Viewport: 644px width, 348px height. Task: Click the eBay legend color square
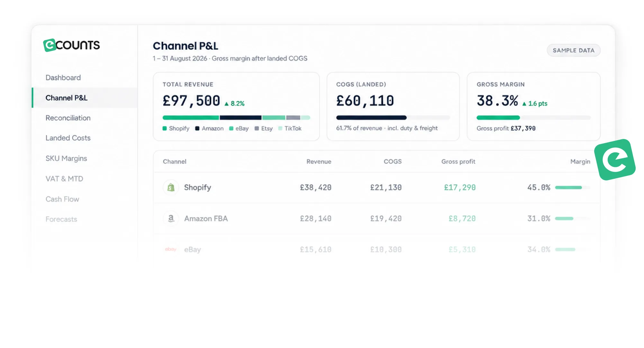tap(231, 128)
